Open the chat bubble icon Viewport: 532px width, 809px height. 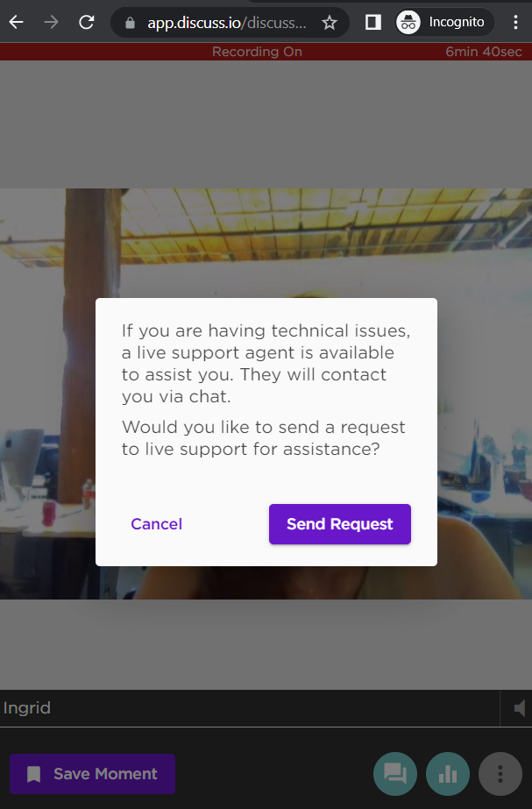(395, 774)
